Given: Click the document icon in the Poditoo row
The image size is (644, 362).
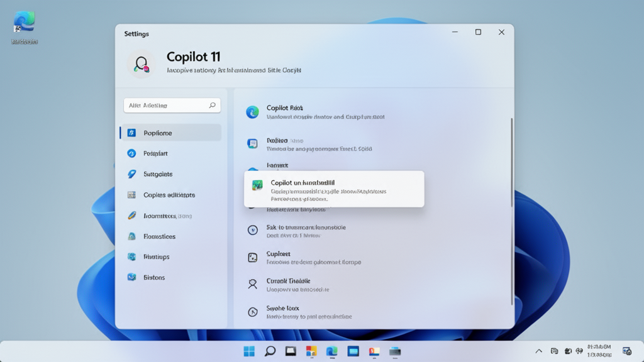Looking at the screenshot, I should coord(253,143).
